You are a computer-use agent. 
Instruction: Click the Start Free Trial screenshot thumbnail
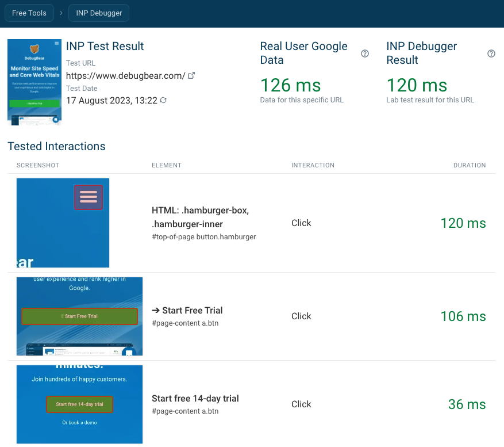79,316
